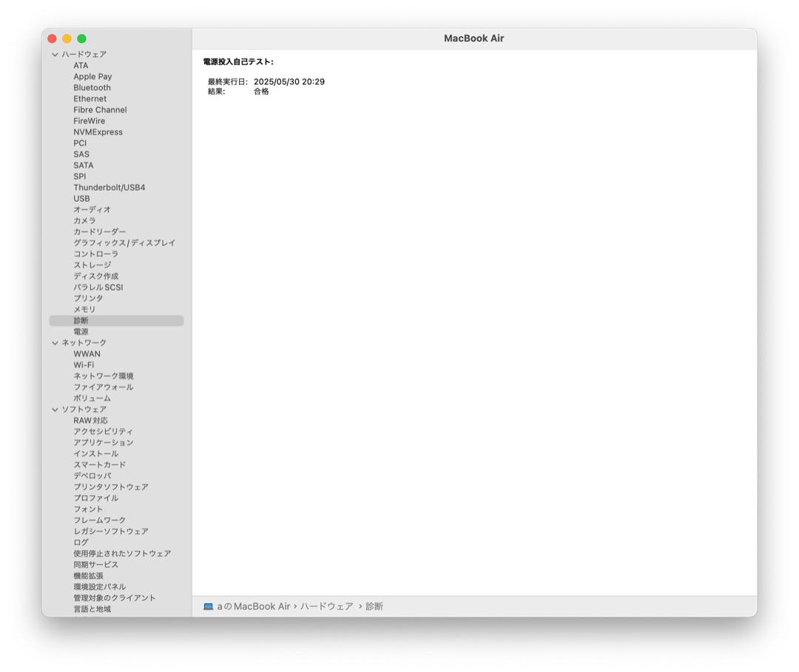Viewport: 799px width, 672px height.
Task: Click the result value 合格
Action: click(261, 92)
